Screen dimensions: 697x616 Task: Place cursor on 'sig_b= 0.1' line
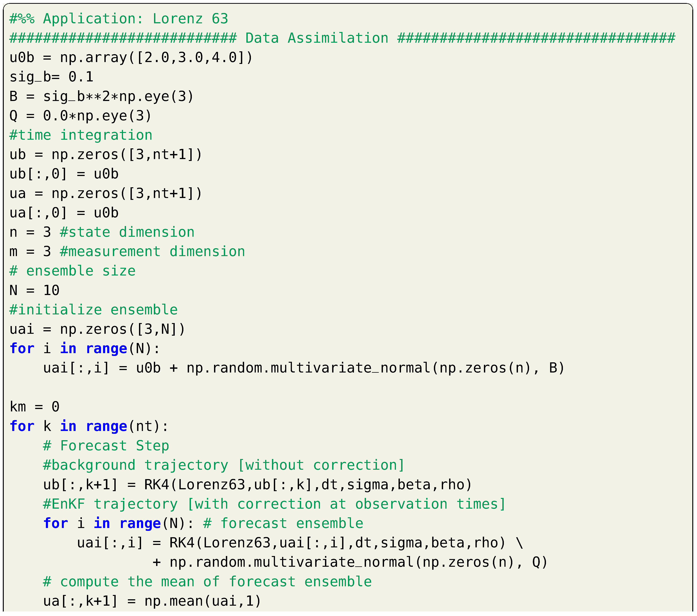[x=51, y=77]
